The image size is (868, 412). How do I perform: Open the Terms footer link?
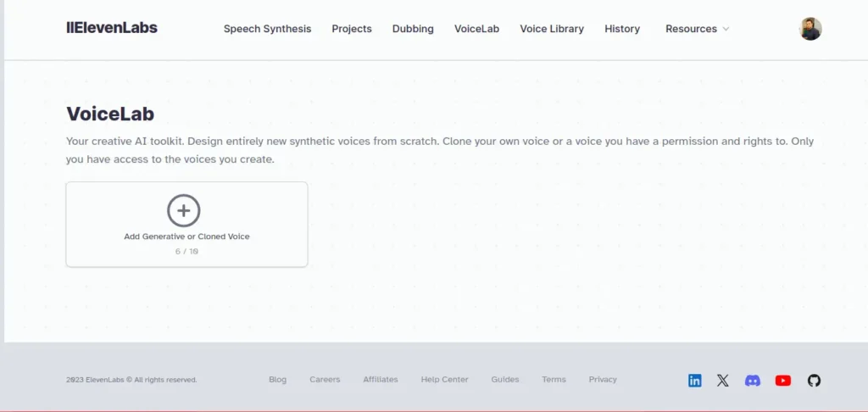coord(554,379)
